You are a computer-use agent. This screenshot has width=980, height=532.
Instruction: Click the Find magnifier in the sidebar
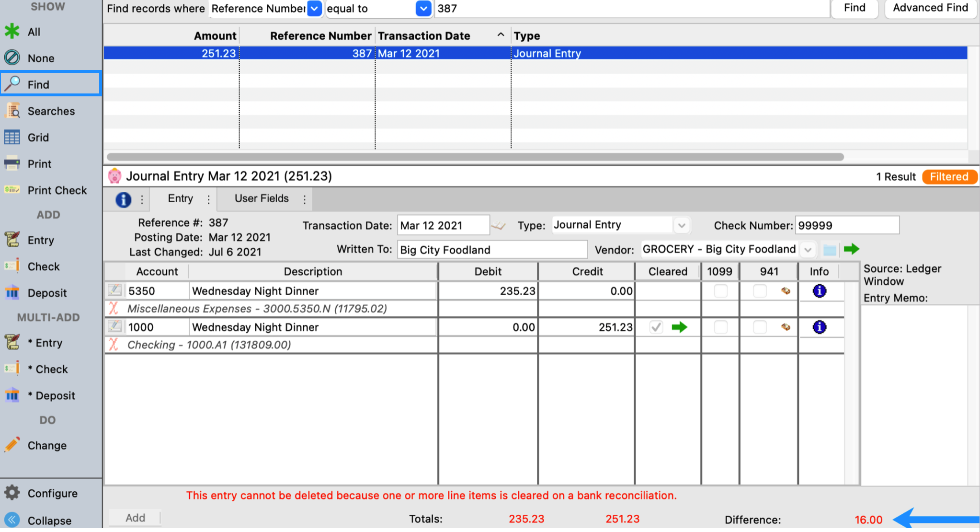[12, 84]
